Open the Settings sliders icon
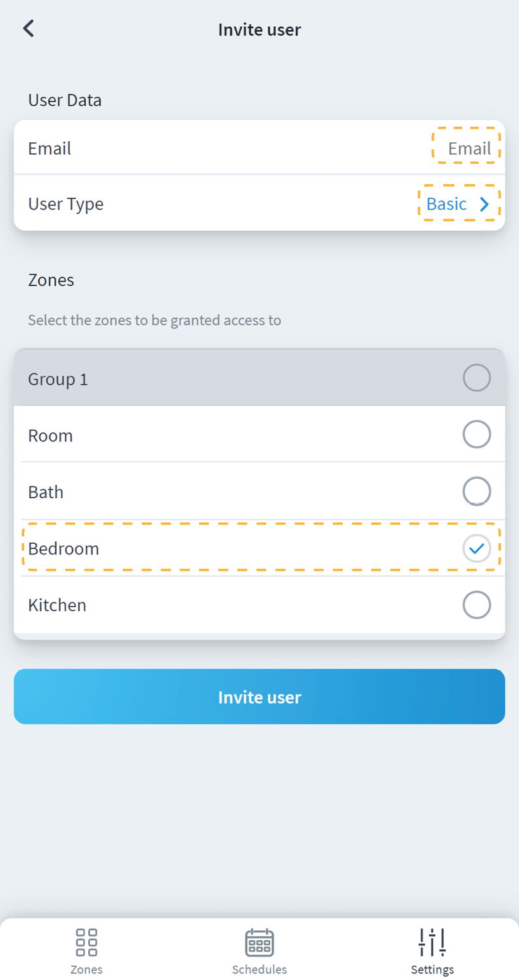This screenshot has width=519, height=980. pos(432,942)
